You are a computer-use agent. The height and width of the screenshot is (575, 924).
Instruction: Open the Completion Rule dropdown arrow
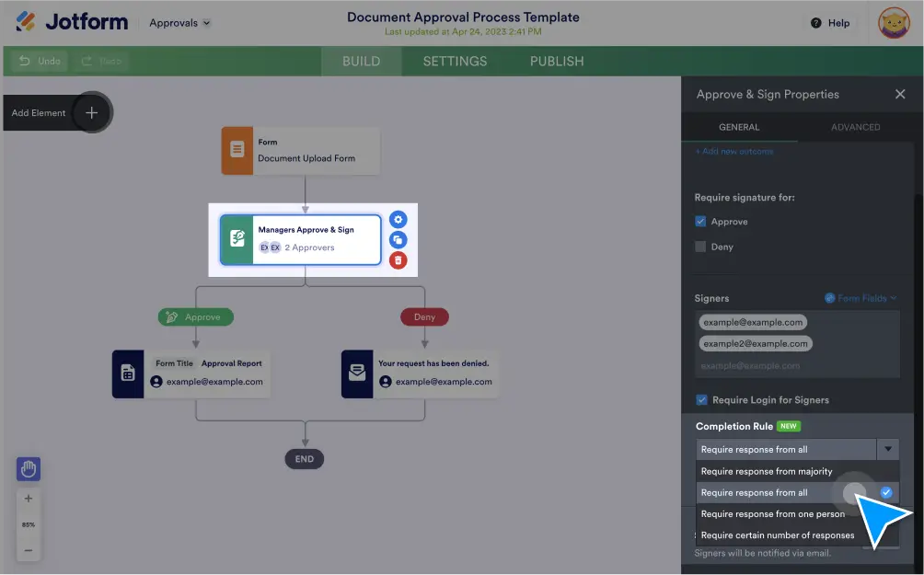(x=887, y=450)
